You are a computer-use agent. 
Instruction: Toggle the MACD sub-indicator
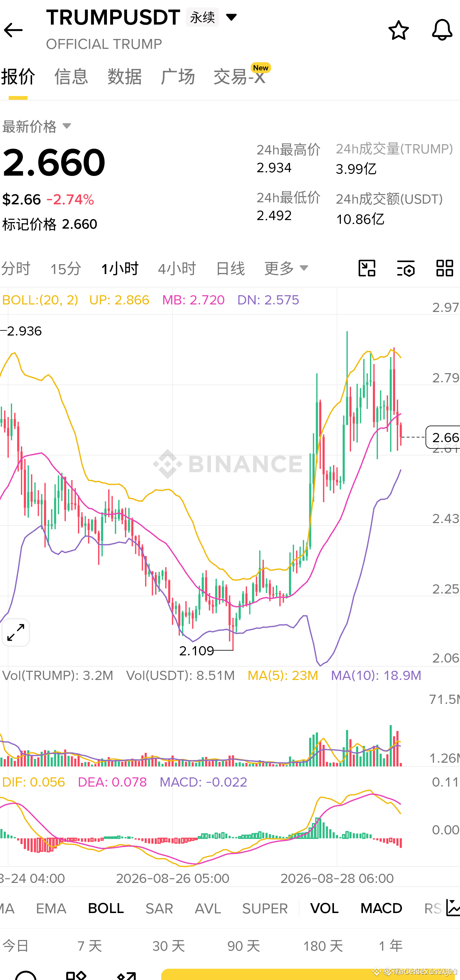tap(381, 909)
